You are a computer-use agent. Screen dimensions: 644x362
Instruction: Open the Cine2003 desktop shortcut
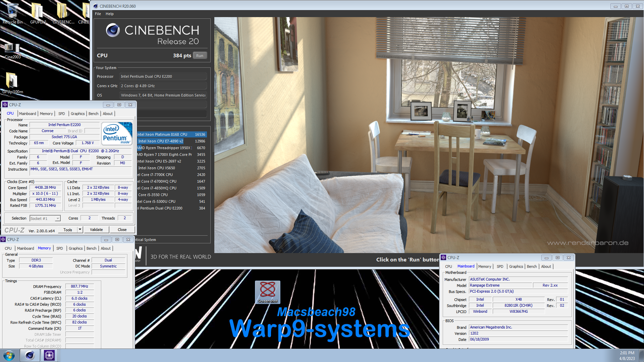12,50
